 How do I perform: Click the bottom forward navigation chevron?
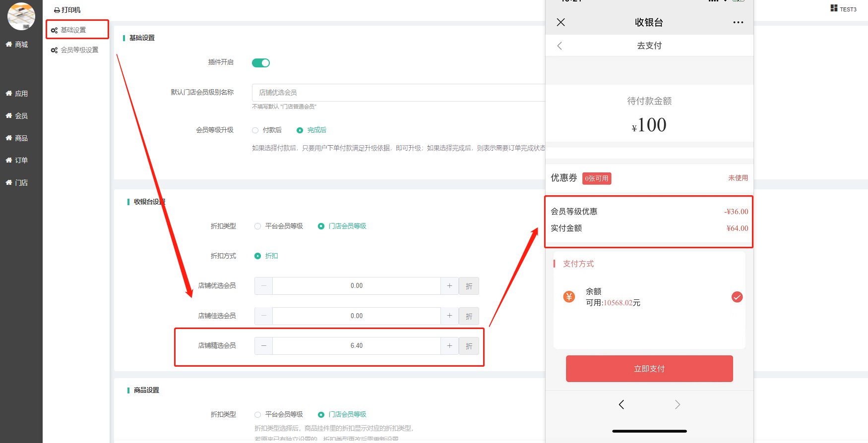click(x=678, y=404)
